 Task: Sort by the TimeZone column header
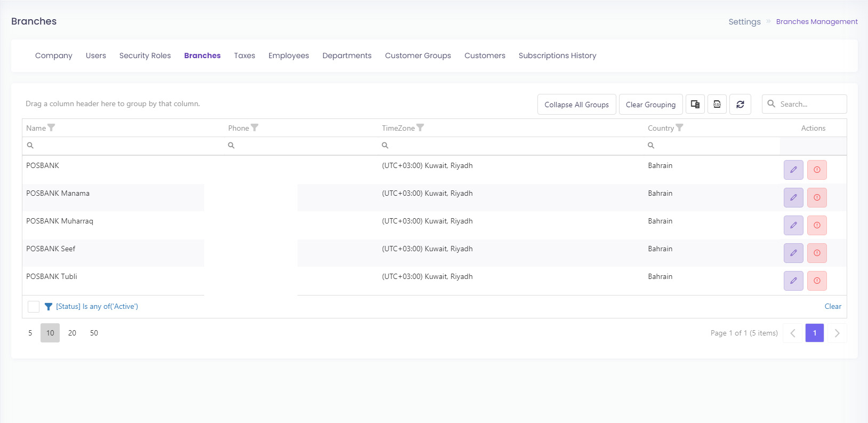point(398,128)
